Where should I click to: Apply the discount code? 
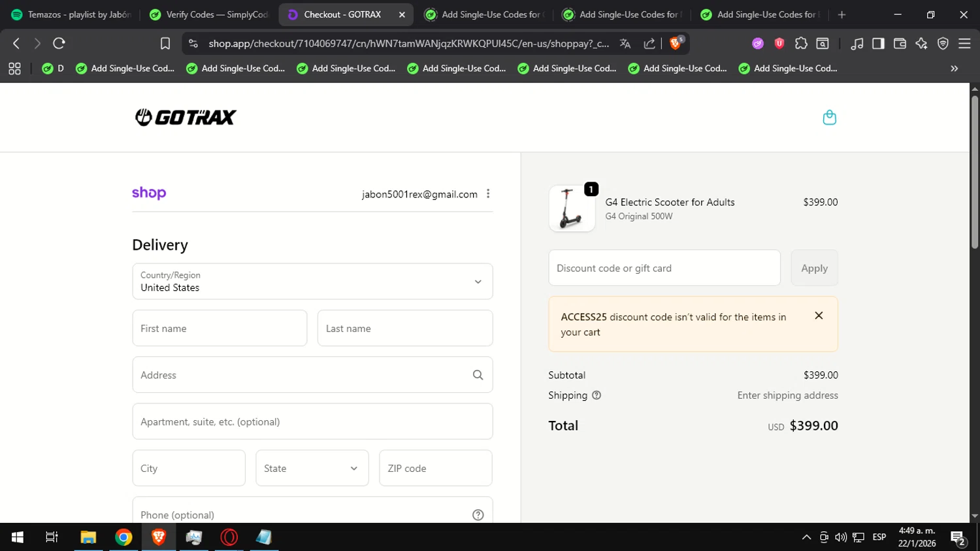814,268
